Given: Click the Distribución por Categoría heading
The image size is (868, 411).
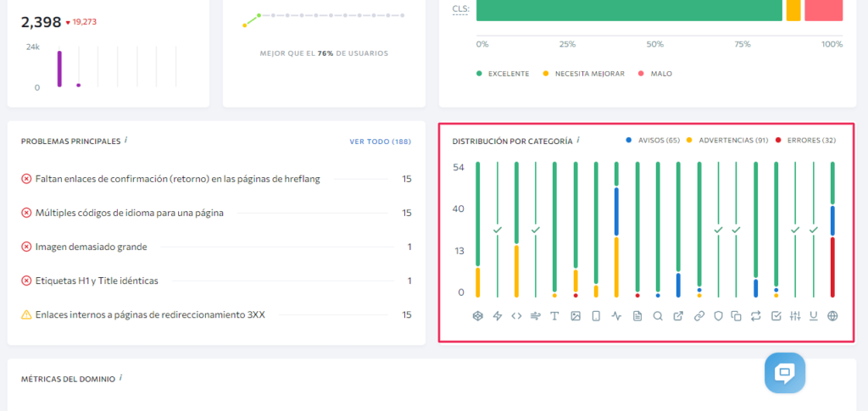Looking at the screenshot, I should coord(512,142).
